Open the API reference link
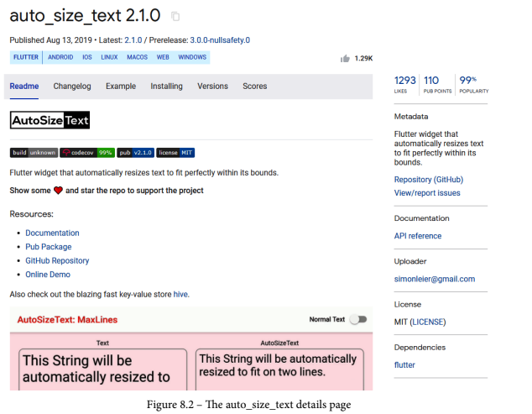The image size is (532, 414). (418, 236)
